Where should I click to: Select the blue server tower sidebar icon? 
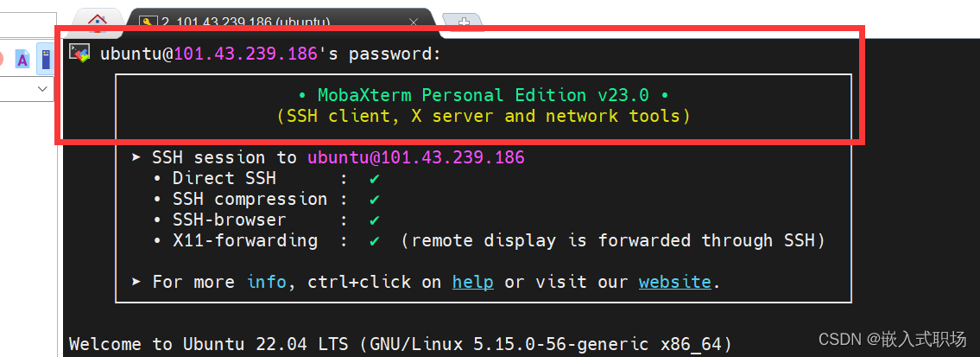pos(45,59)
